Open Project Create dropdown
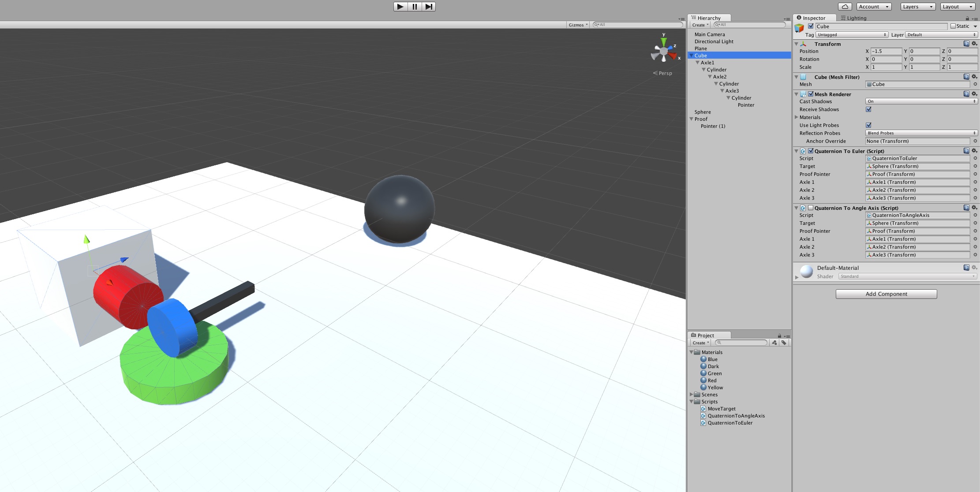980x492 pixels. 700,343
